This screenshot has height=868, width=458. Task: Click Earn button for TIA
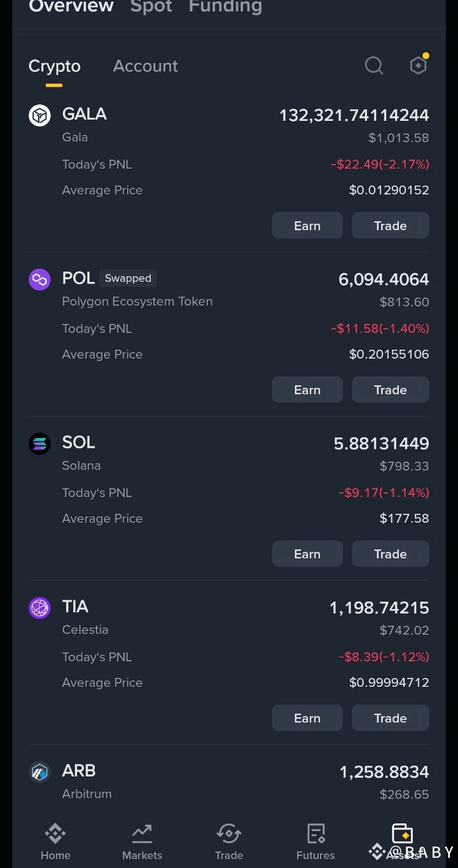[307, 718]
